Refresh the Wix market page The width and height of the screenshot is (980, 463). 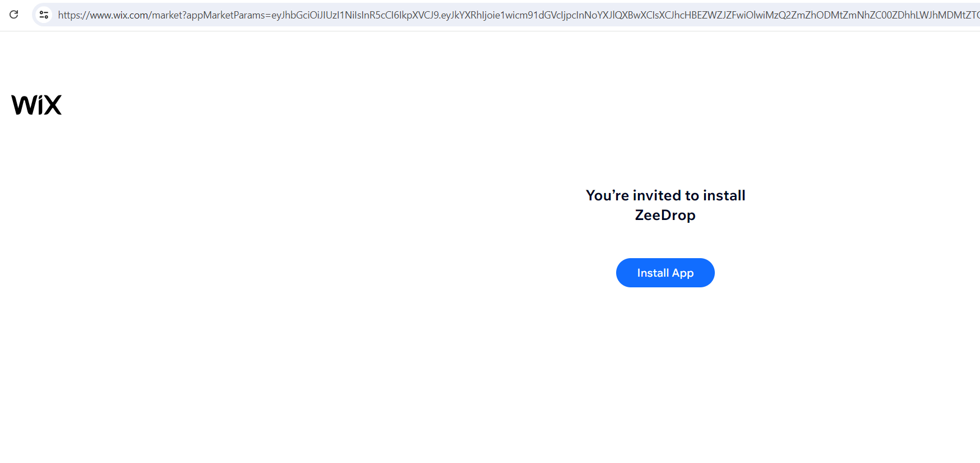pyautogui.click(x=14, y=15)
